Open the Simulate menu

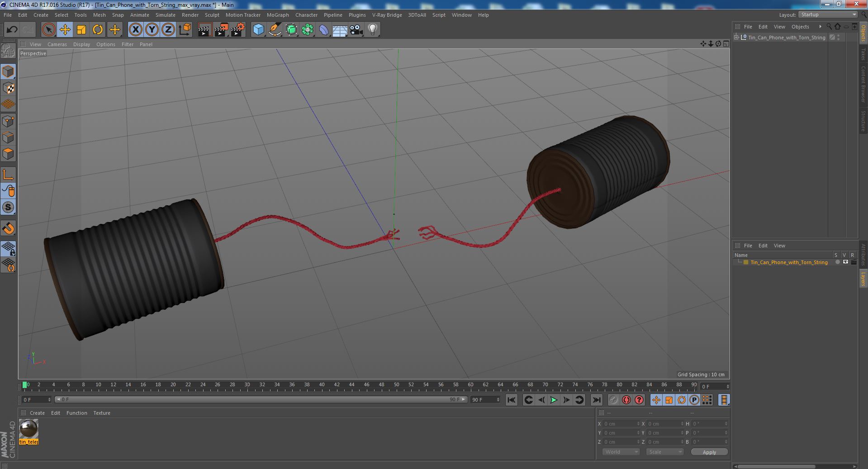coord(166,15)
